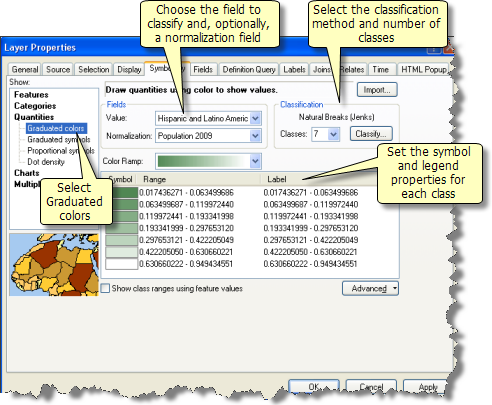Select Dot density renderer option

coord(46,162)
